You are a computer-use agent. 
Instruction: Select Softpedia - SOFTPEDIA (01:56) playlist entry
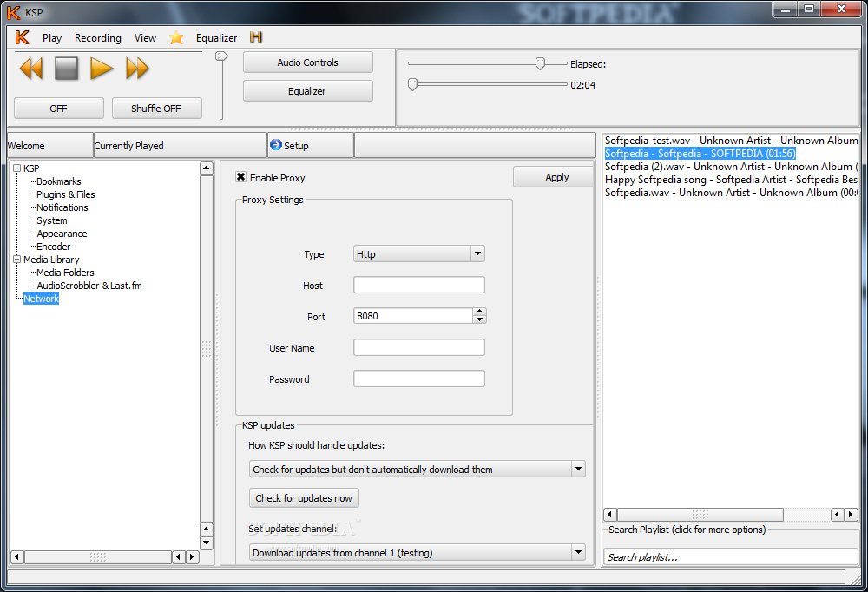[700, 154]
